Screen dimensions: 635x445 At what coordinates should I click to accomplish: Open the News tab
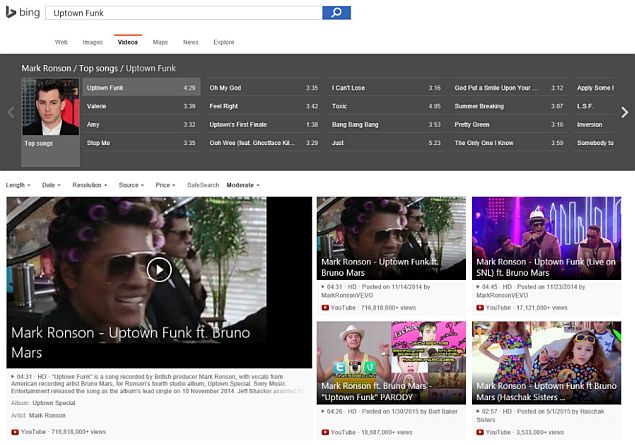tap(190, 42)
